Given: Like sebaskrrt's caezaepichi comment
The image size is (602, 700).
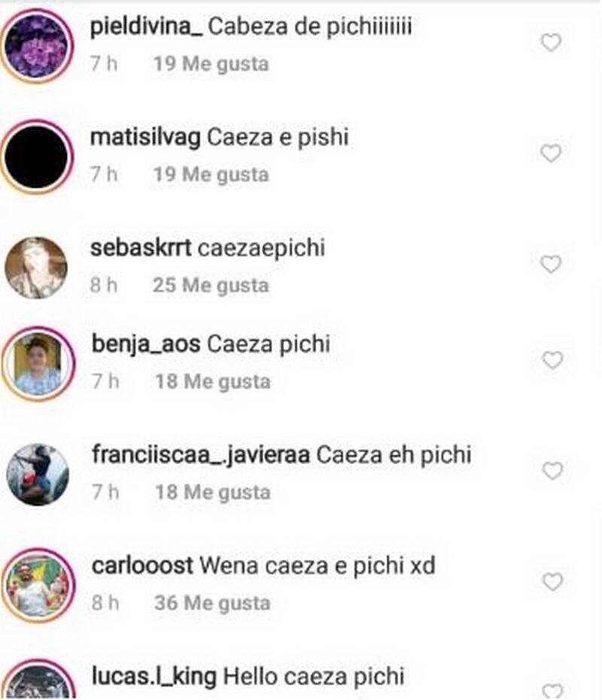Looking at the screenshot, I should pos(551,265).
